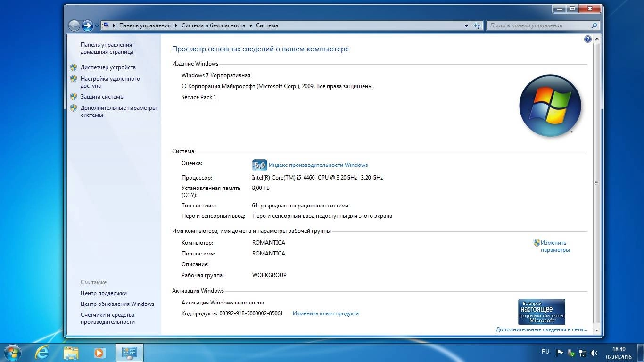Click 'ROMANTICA' next to 'Компьютер:'
644x362 pixels.
[269, 243]
